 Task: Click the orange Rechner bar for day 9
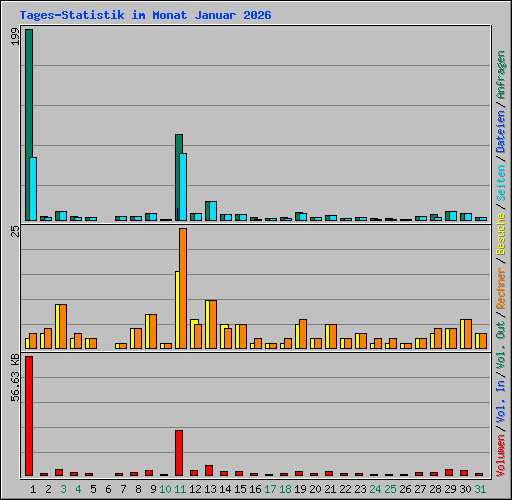[x=153, y=332]
